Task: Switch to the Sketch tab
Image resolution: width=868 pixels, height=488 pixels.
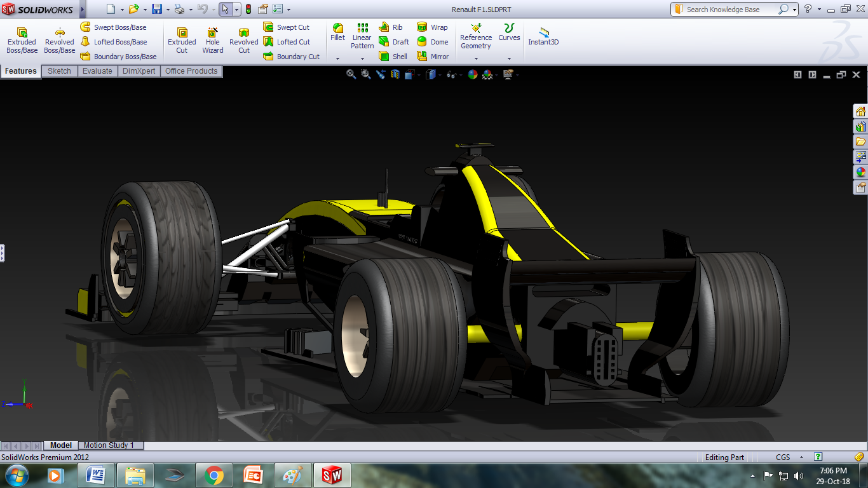Action: [60, 71]
